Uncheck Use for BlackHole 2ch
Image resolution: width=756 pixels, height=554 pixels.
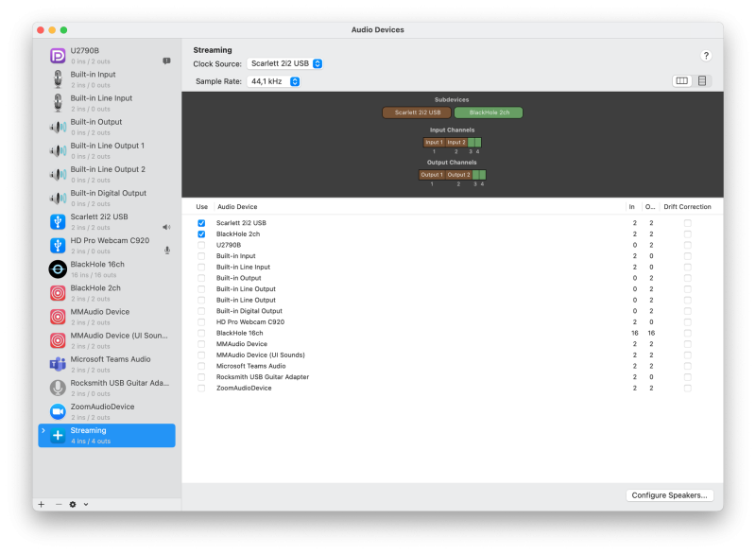click(201, 234)
